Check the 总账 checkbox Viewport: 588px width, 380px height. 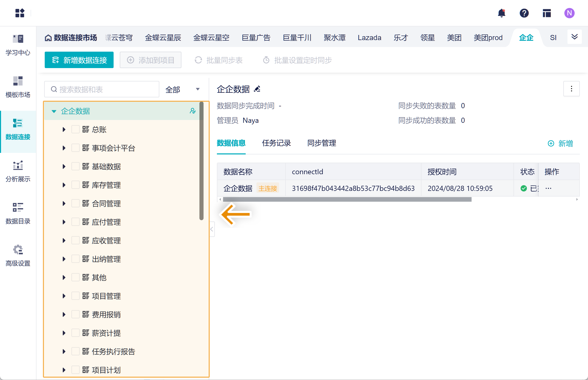point(75,129)
